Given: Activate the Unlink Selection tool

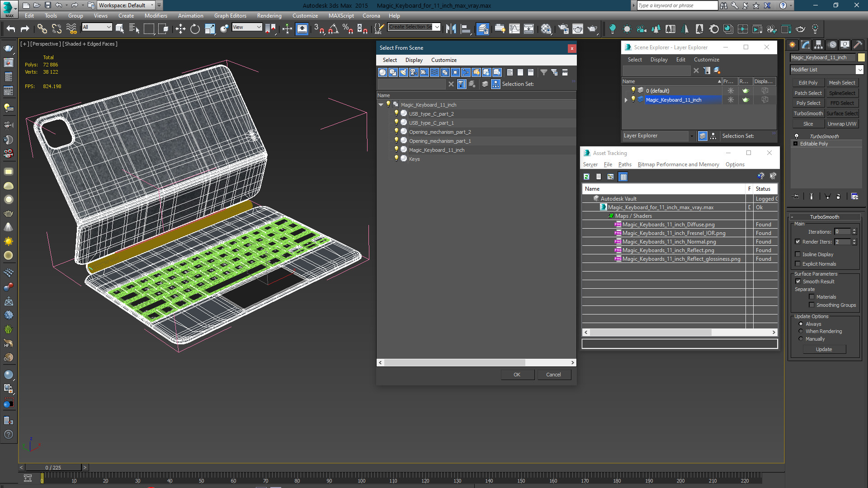Looking at the screenshot, I should point(57,29).
